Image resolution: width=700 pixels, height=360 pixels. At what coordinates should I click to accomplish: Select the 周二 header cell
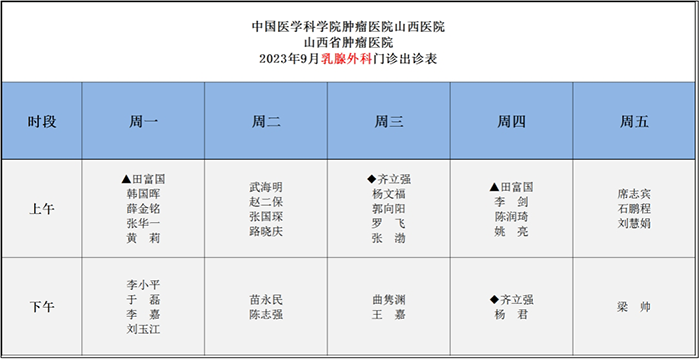pos(266,121)
